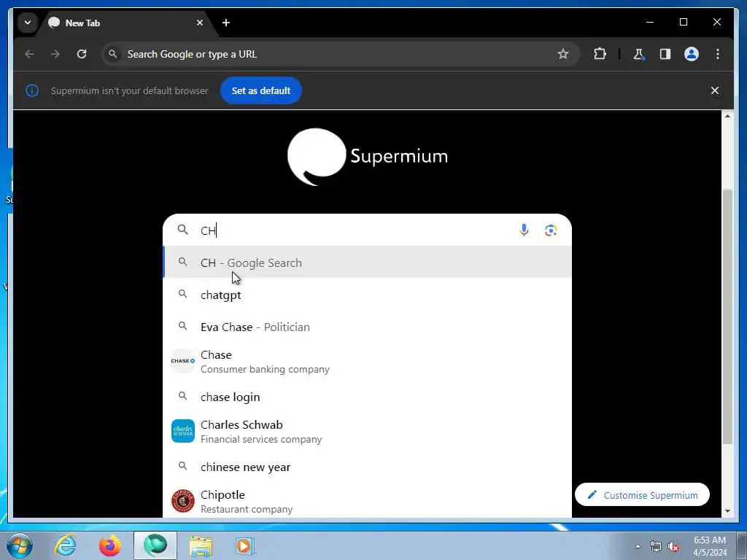Select Chipotle restaurant company suggestion
747x560 pixels.
pos(368,502)
